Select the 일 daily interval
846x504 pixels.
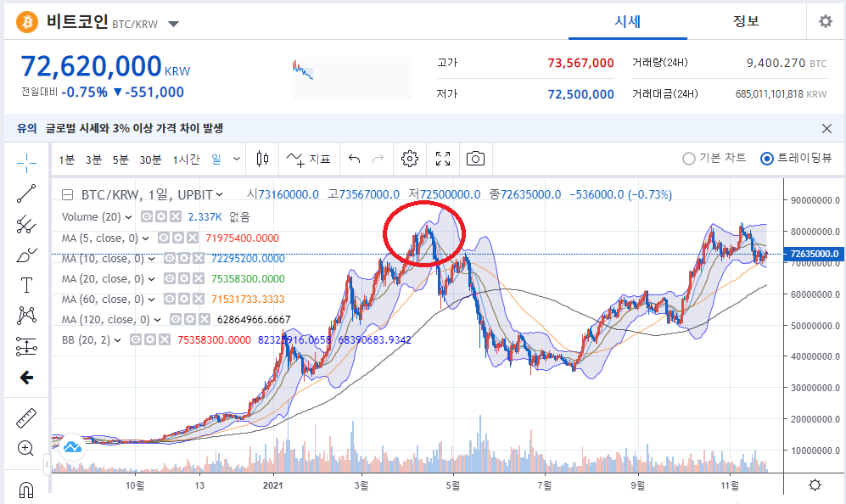pos(216,160)
